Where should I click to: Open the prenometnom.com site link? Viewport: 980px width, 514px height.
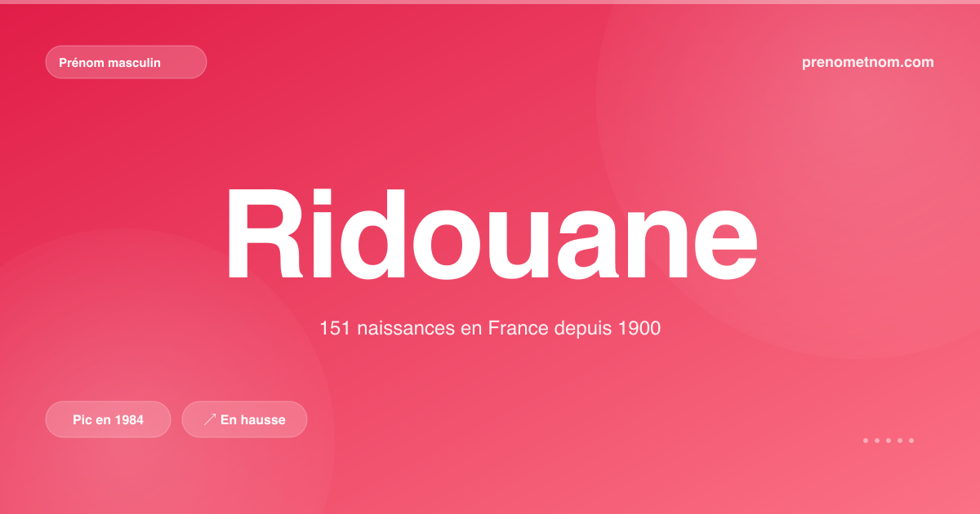pos(868,62)
